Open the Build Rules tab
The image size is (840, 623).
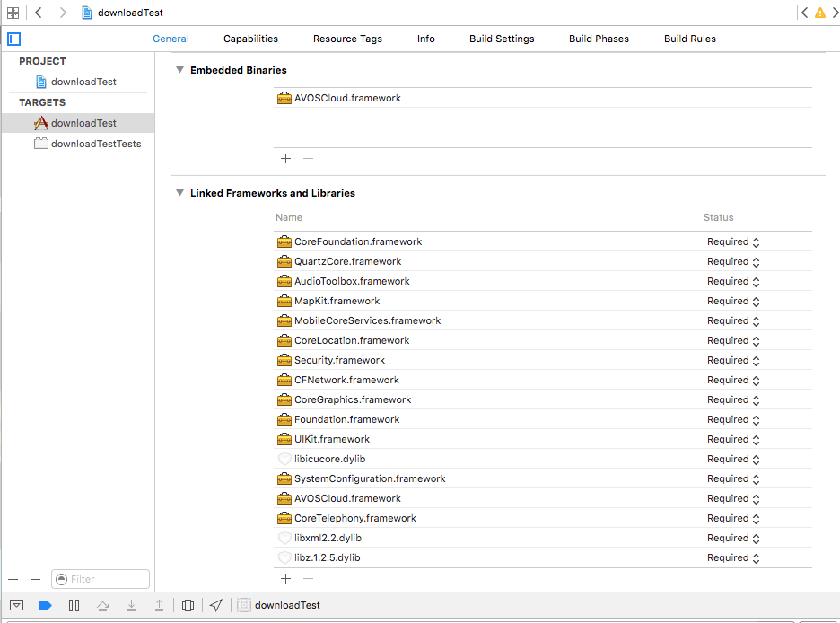[x=690, y=39]
